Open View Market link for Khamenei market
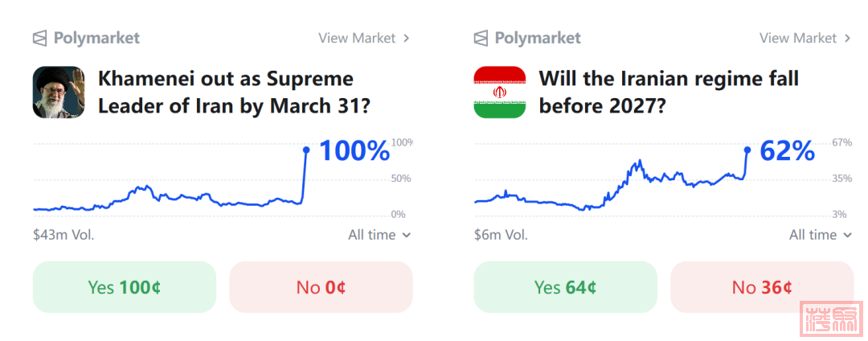This screenshot has width=868, height=341. click(x=357, y=38)
